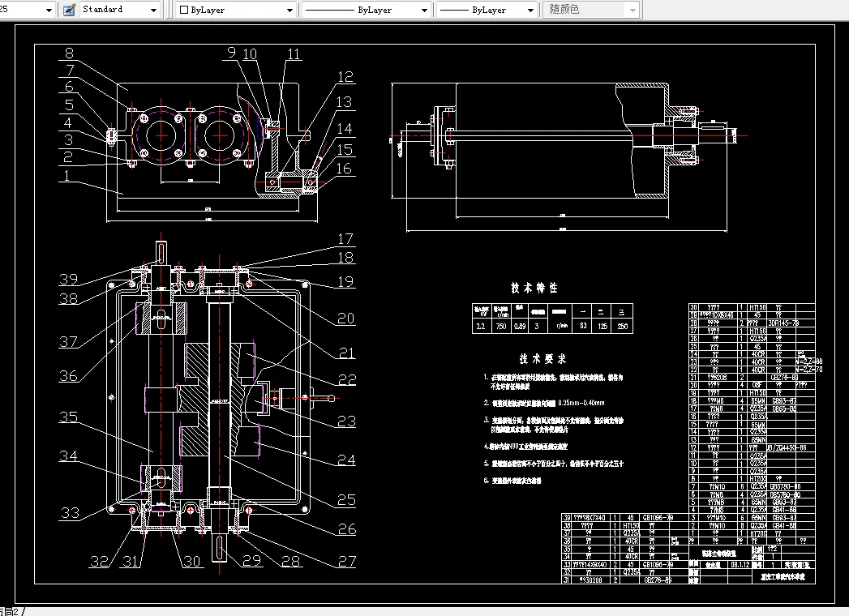The width and height of the screenshot is (849, 616).
Task: Open the dimension style manager icon
Action: tap(69, 10)
